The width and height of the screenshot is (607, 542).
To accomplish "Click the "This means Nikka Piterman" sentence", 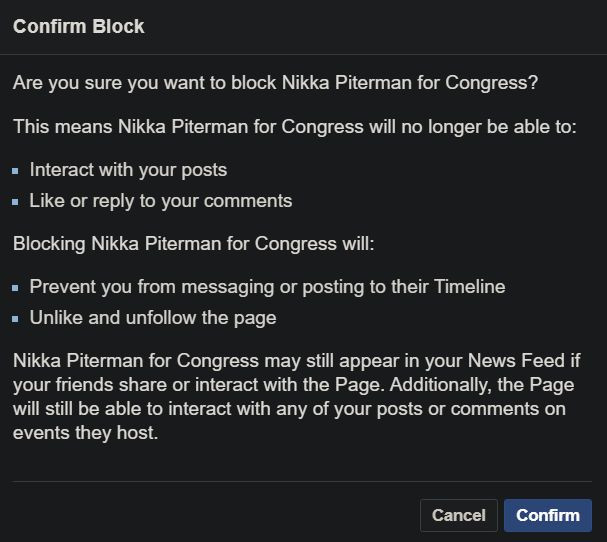I will pyautogui.click(x=295, y=127).
